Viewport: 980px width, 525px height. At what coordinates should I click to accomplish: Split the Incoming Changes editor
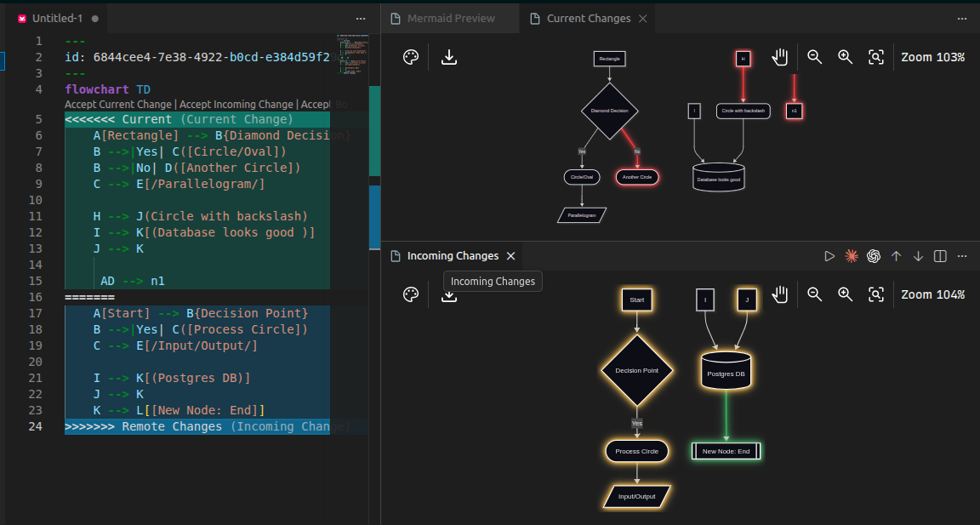[939, 255]
